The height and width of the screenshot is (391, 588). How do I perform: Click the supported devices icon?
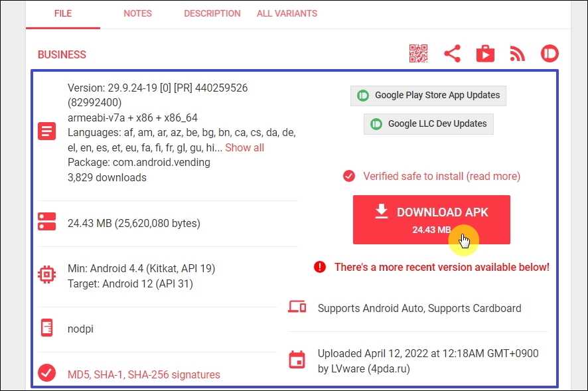point(297,307)
